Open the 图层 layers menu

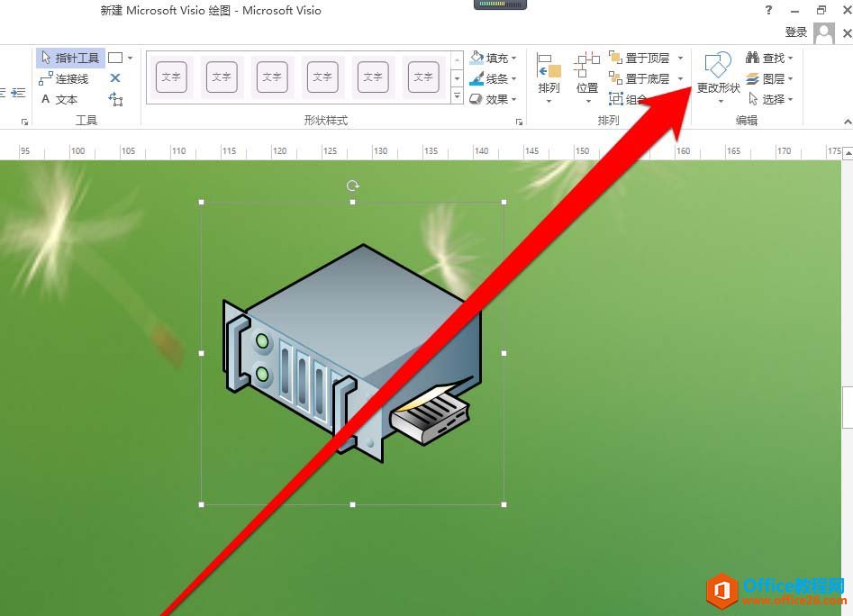(x=769, y=79)
